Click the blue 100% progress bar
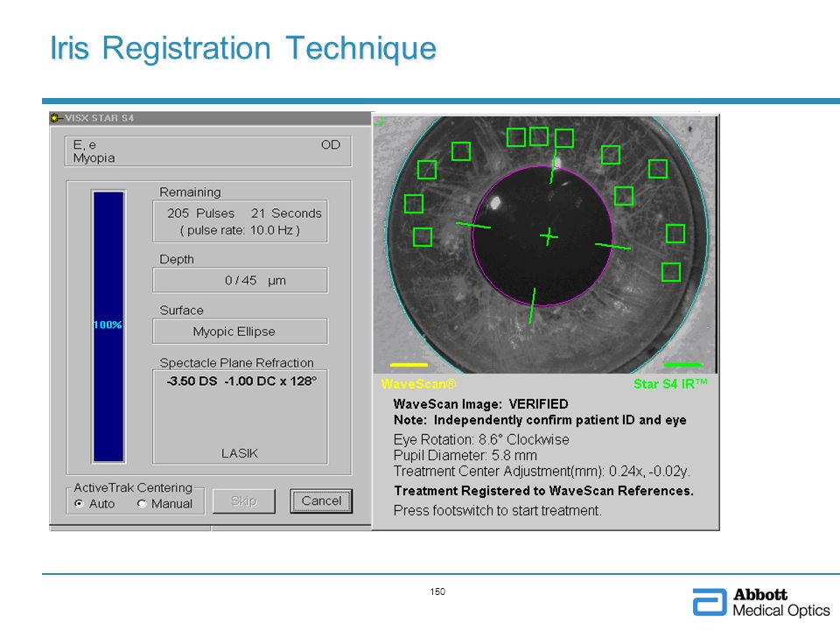The width and height of the screenshot is (840, 630). coord(108,326)
